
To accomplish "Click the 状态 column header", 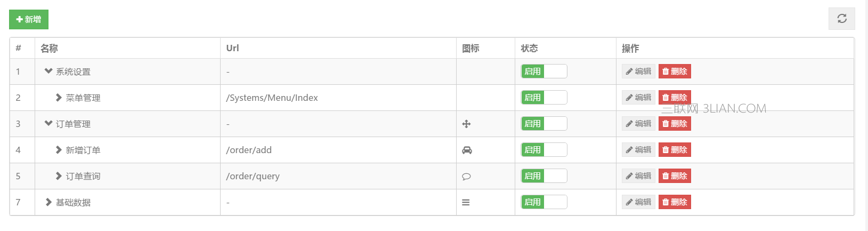I will pos(529,49).
